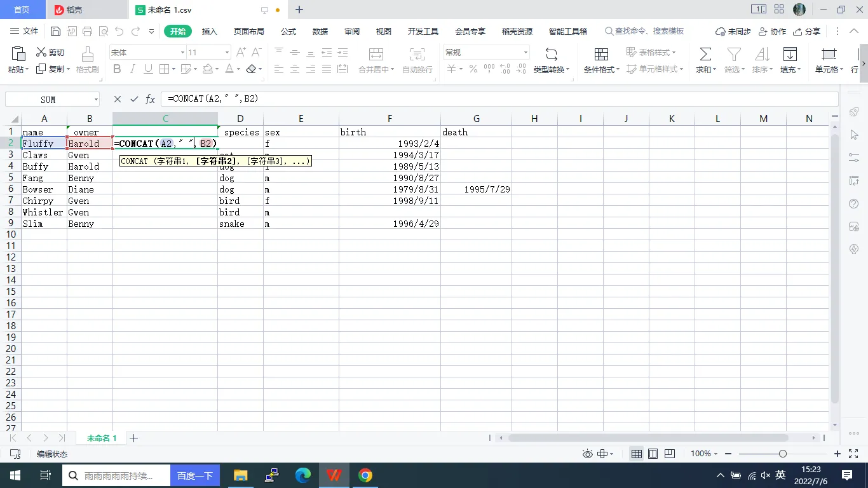This screenshot has width=868, height=488.
Task: Click the Print icon in quick access toolbar
Action: (88, 31)
